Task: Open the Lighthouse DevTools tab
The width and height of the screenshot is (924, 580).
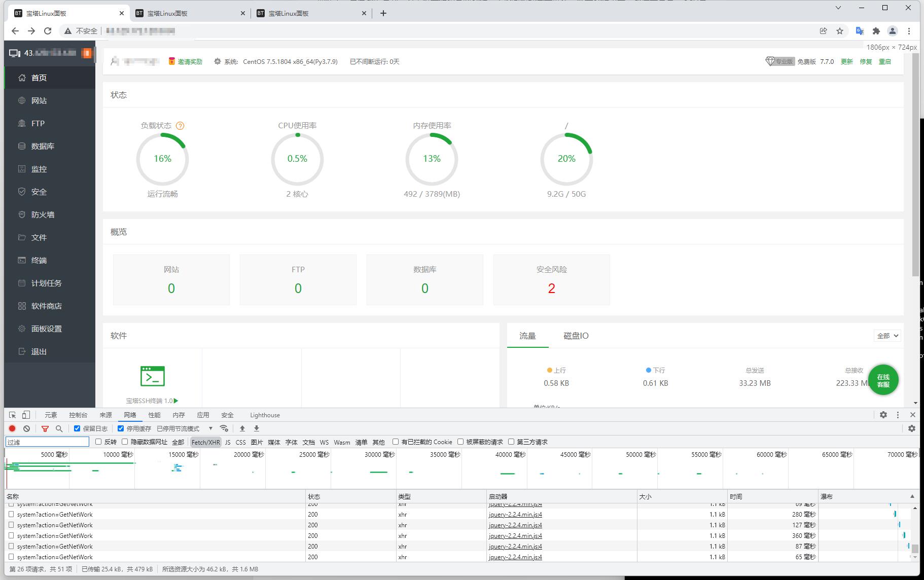Action: tap(265, 415)
